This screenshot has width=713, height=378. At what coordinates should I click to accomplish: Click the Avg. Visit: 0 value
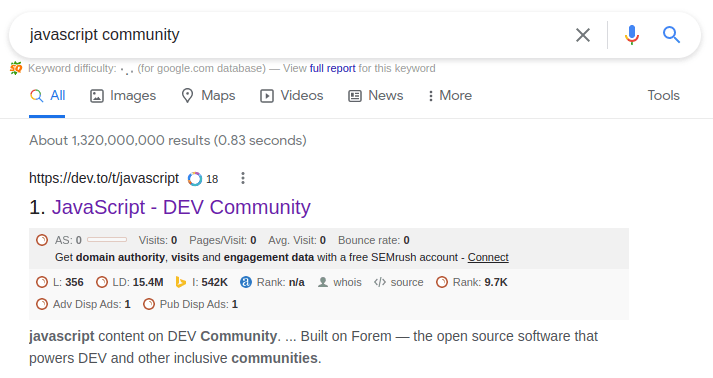point(297,240)
